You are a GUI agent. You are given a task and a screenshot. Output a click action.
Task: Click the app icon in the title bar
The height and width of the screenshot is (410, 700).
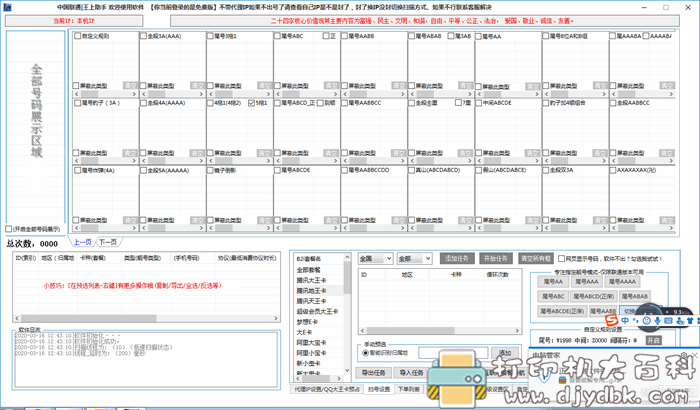pyautogui.click(x=7, y=7)
